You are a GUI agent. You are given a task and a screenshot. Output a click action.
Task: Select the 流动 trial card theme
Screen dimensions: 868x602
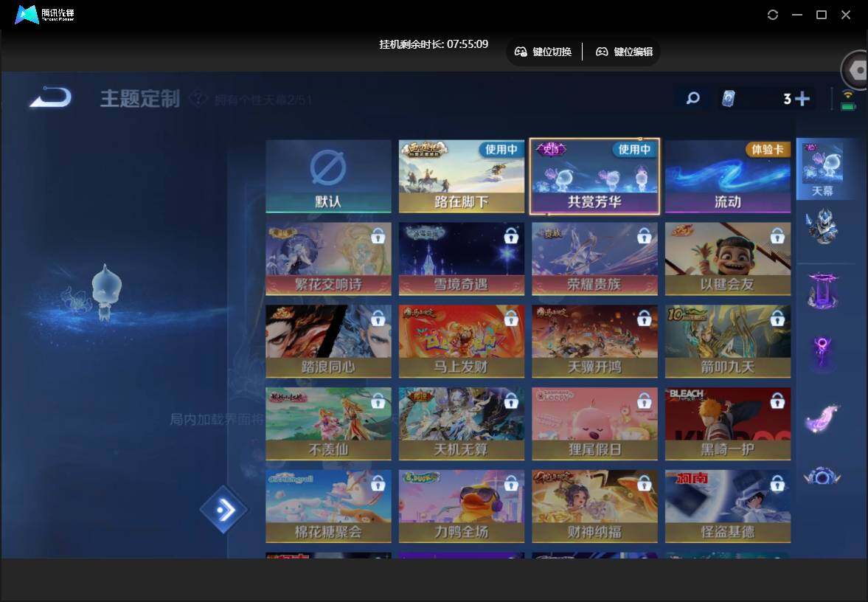[727, 176]
